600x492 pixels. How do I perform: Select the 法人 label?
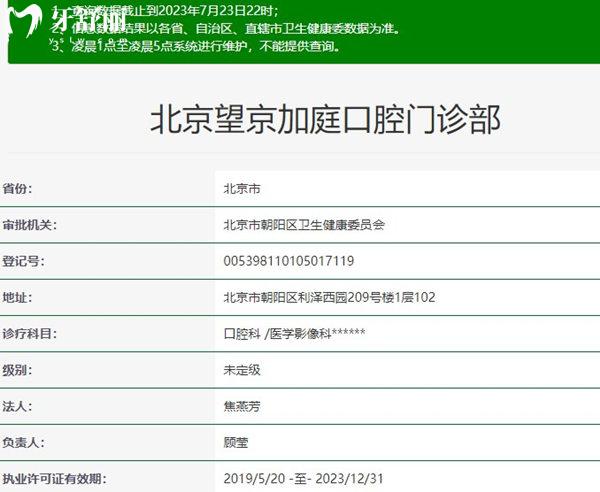tap(17, 406)
